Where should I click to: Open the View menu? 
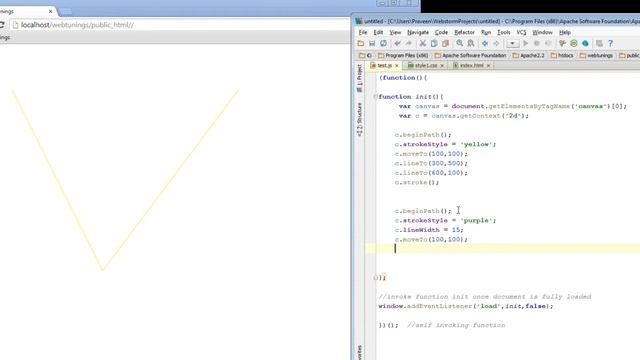pyautogui.click(x=395, y=32)
